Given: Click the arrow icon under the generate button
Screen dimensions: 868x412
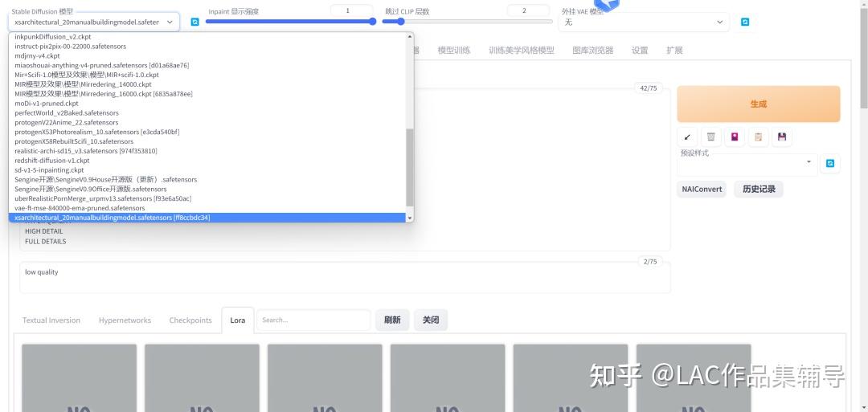Looking at the screenshot, I should pos(687,137).
